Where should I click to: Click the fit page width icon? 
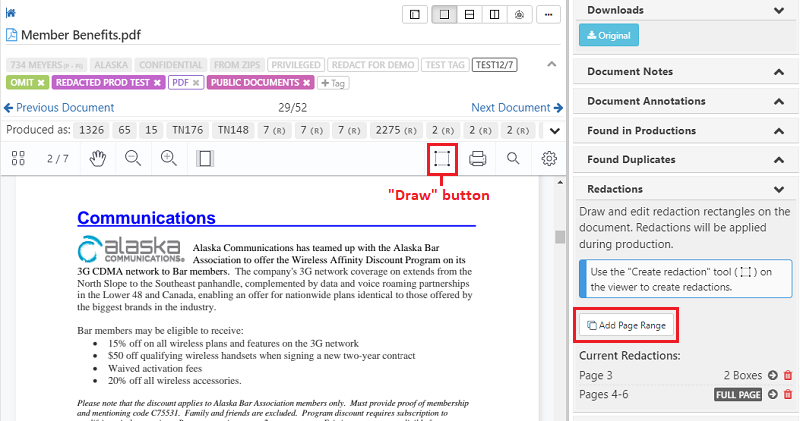click(205, 159)
